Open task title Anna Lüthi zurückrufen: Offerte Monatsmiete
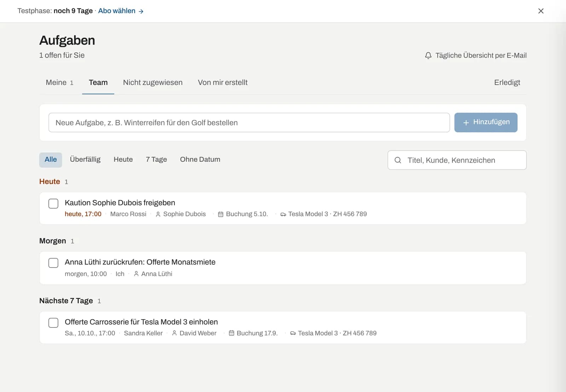 (x=140, y=262)
